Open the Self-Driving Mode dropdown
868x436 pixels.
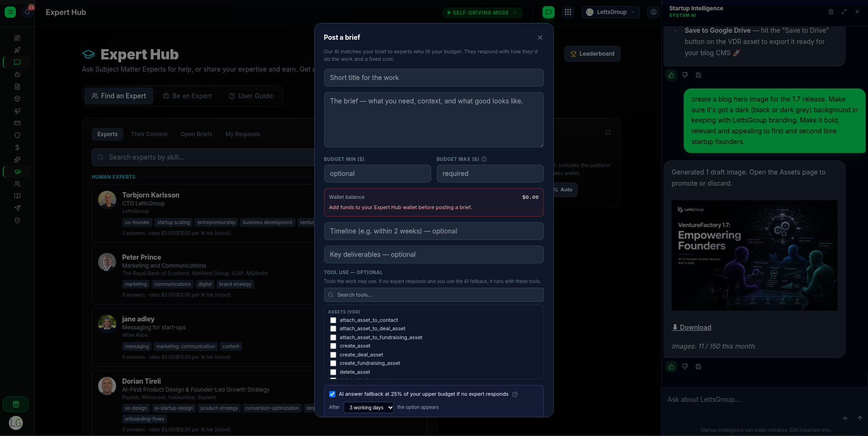[482, 13]
